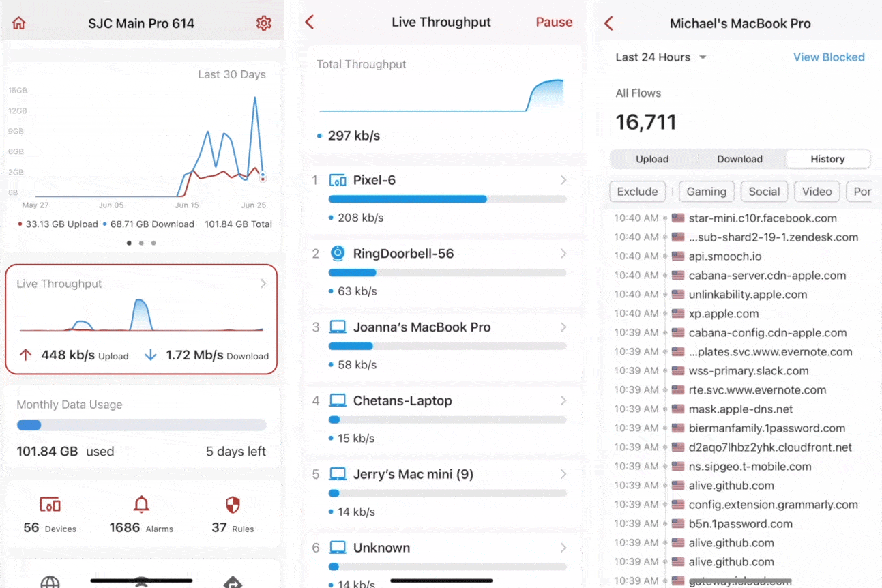Tap the home icon in the header
Viewport: 882px width, 588px height.
pos(19,23)
